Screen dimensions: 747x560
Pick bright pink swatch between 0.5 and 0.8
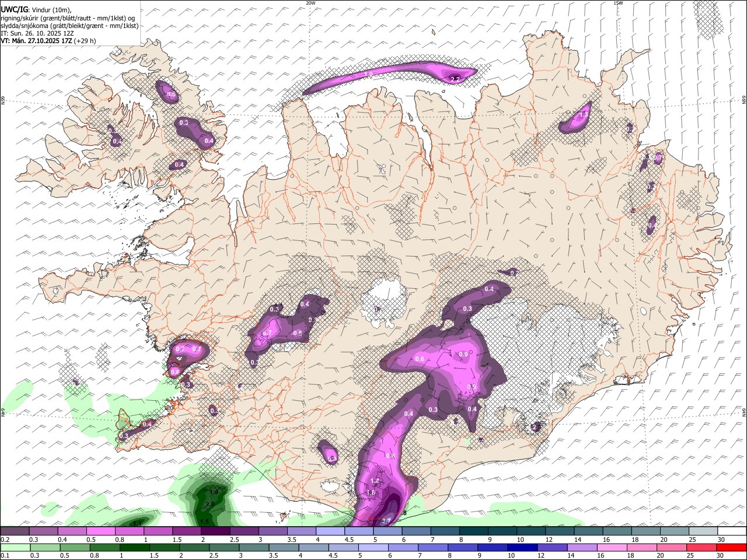tap(100, 531)
